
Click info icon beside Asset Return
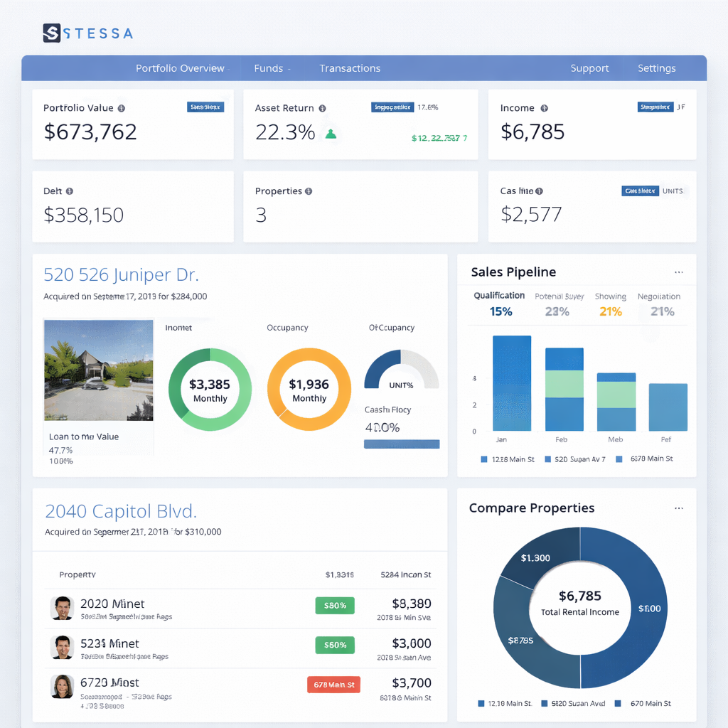(322, 108)
